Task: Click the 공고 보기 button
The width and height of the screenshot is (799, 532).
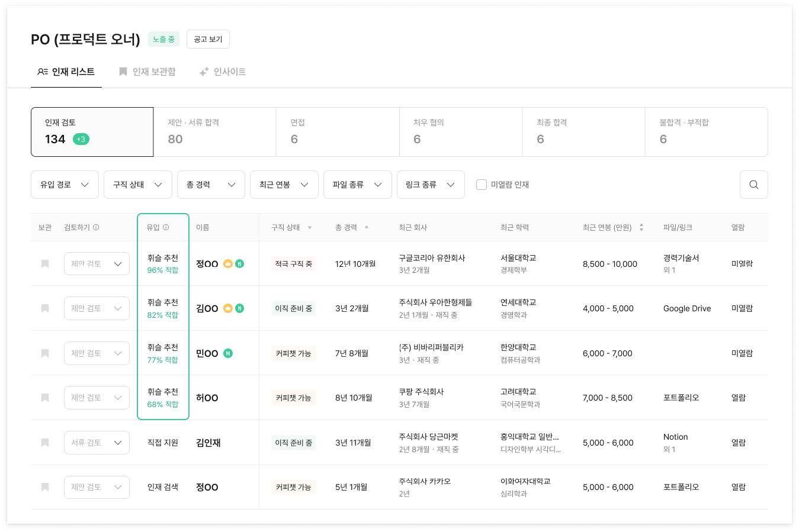Action: pyautogui.click(x=208, y=39)
